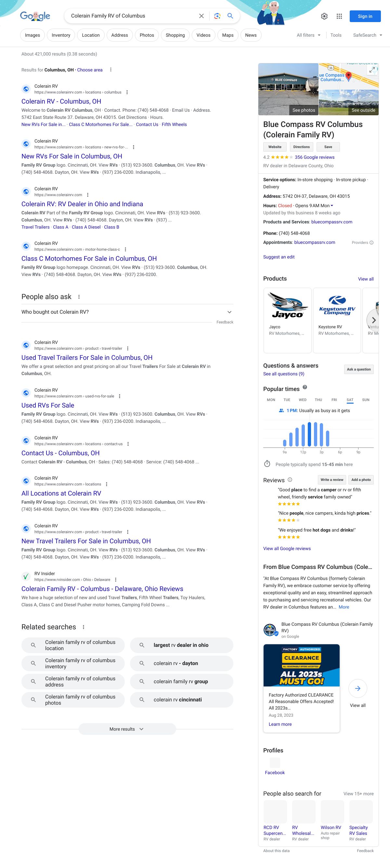The width and height of the screenshot is (390, 868).
Task: Open the All filters dropdown
Action: 308,35
